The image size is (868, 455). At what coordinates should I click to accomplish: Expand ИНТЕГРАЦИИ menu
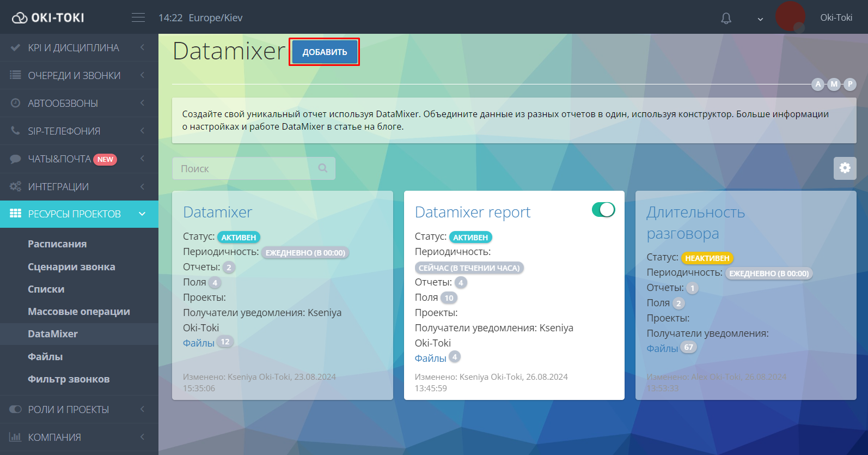79,186
